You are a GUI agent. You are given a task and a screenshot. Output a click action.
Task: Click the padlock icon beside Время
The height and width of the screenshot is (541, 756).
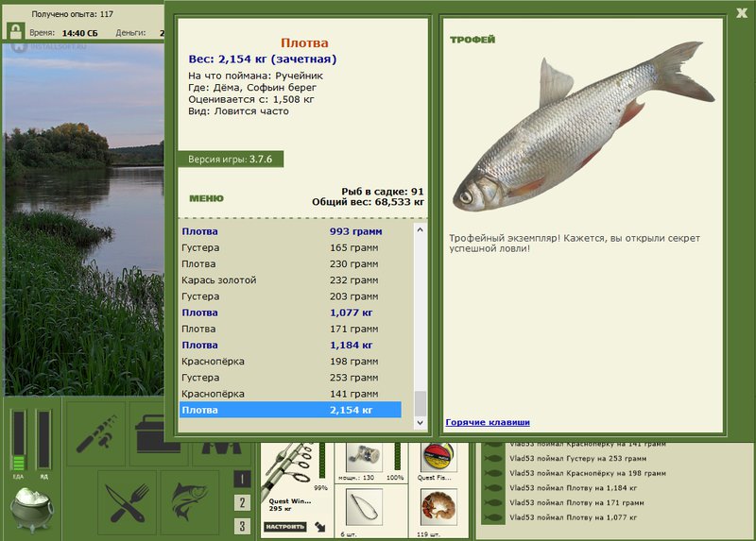(16, 32)
